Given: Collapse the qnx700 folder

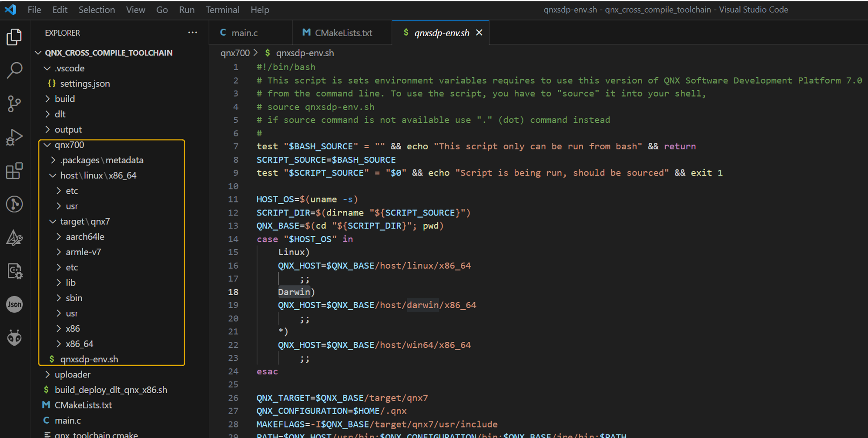Looking at the screenshot, I should coord(69,145).
